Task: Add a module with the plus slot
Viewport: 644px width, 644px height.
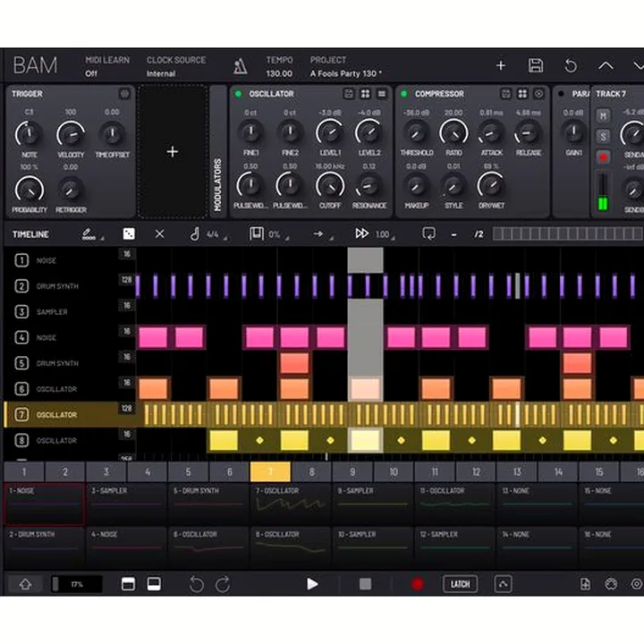Action: [173, 152]
